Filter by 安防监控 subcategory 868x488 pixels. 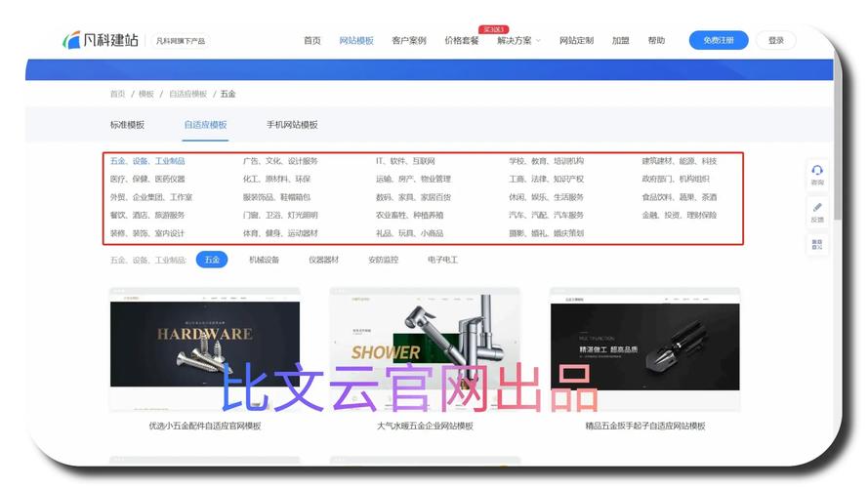coord(383,260)
